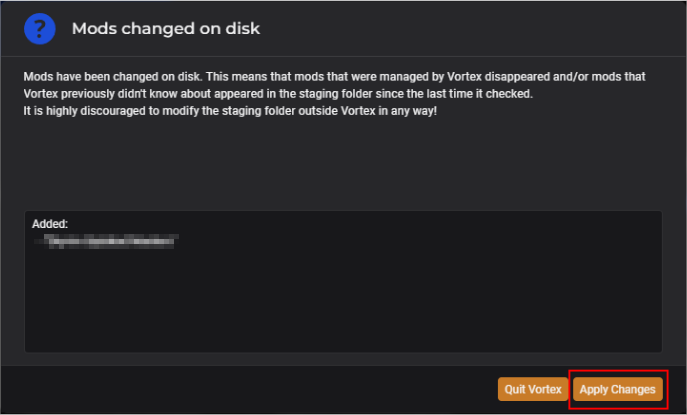This screenshot has width=687, height=415.
Task: Click the word "appeared" in the second message line
Action: coord(240,94)
